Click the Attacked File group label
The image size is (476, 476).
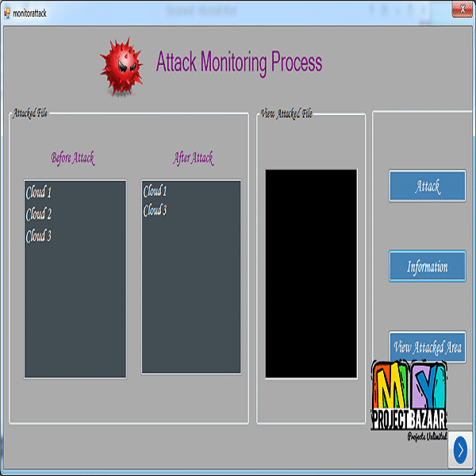coord(30,113)
